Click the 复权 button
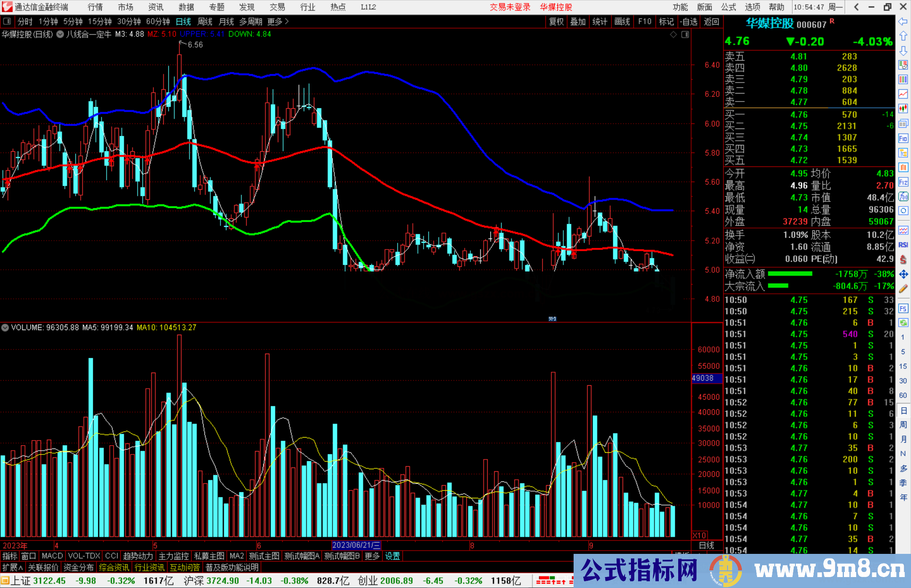 click(556, 21)
